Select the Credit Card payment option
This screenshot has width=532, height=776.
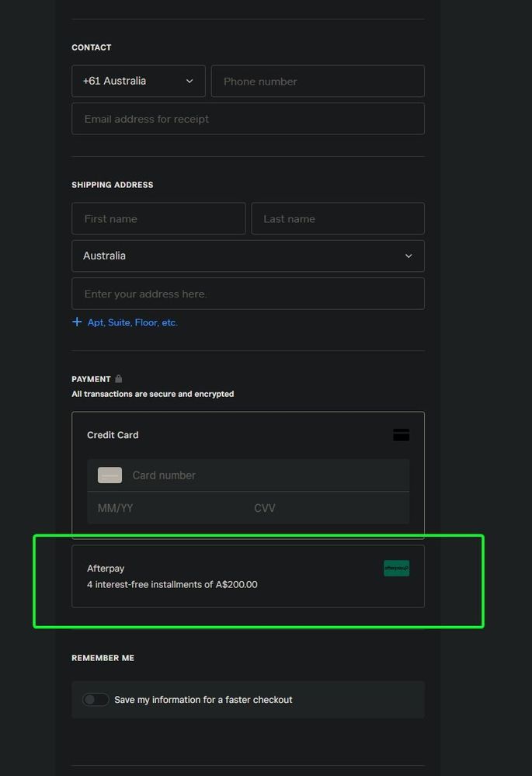coord(113,435)
